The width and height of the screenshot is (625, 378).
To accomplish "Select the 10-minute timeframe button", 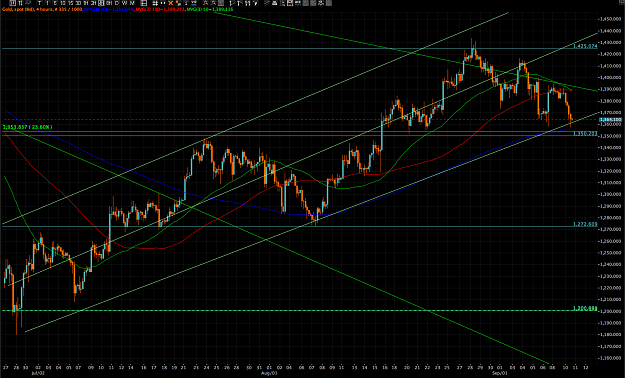I will pos(63,3).
